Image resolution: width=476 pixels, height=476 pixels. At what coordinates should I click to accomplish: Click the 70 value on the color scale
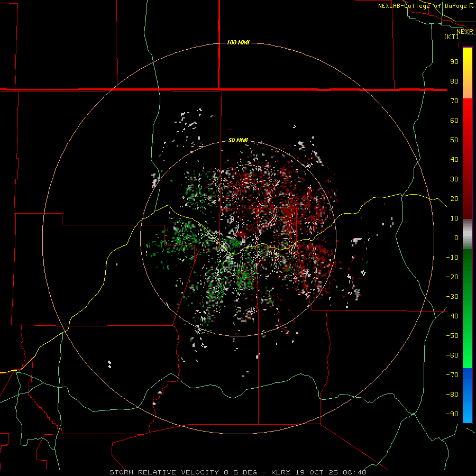454,101
